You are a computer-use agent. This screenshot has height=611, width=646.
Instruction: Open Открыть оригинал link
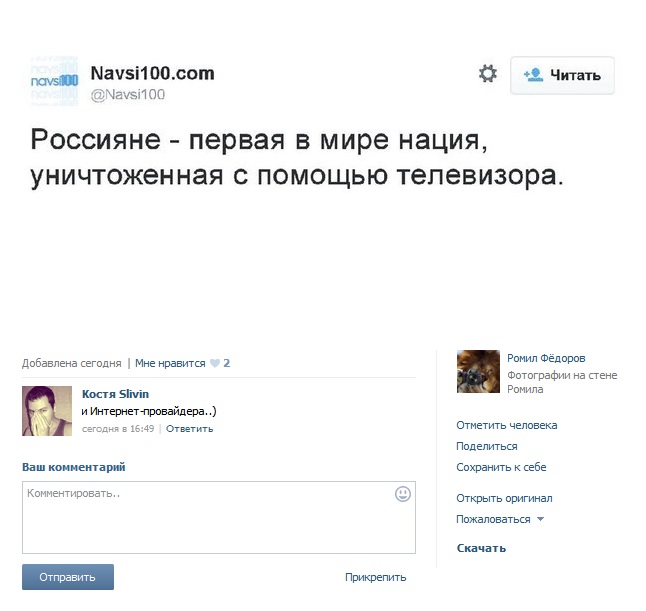pyautogui.click(x=504, y=498)
